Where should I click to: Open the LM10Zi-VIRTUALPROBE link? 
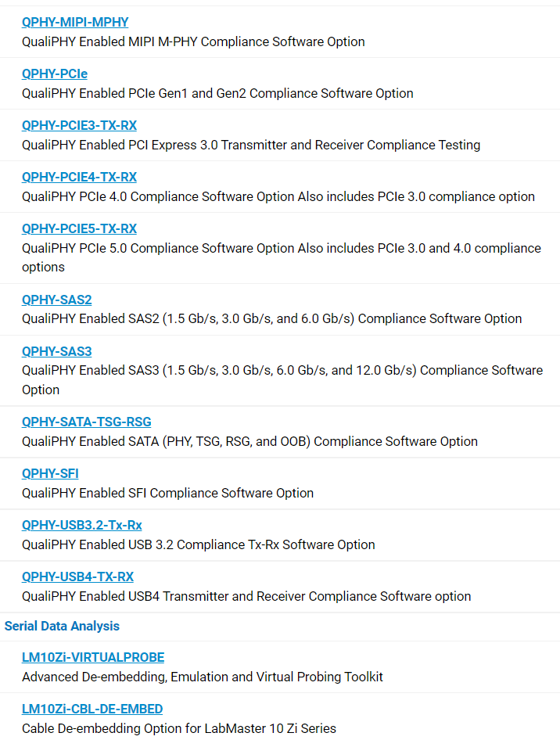click(x=93, y=657)
